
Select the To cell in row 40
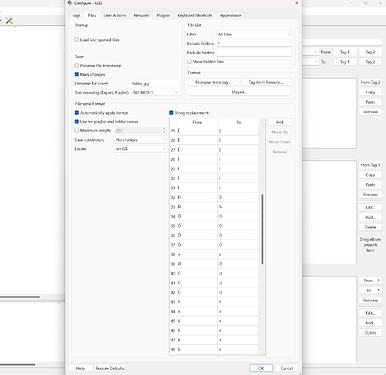[x=238, y=273]
